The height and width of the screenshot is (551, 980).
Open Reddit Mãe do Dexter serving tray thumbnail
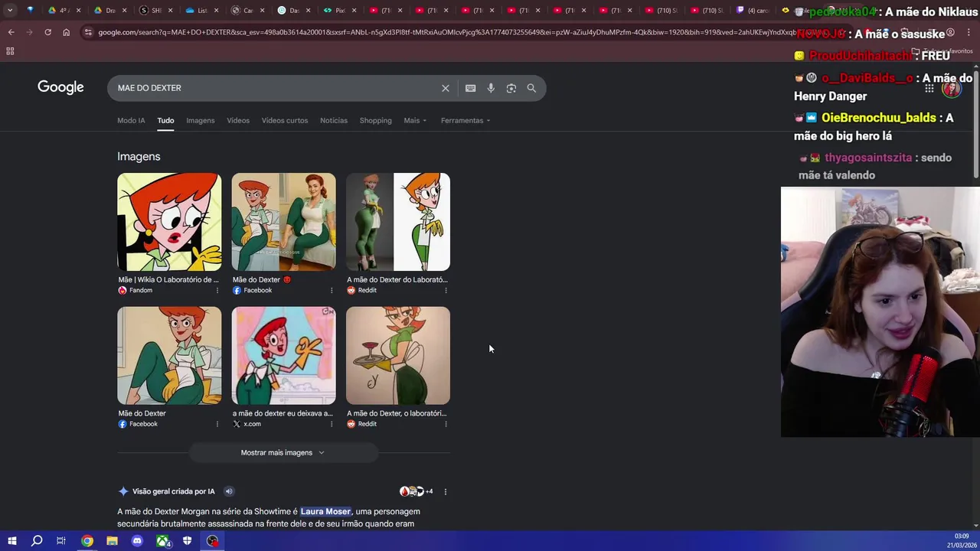[398, 356]
